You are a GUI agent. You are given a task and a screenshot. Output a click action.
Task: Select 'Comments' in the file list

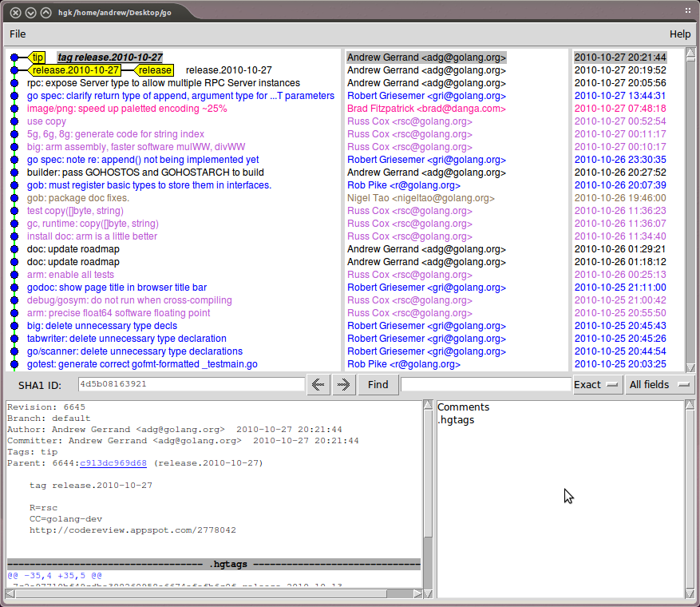463,407
